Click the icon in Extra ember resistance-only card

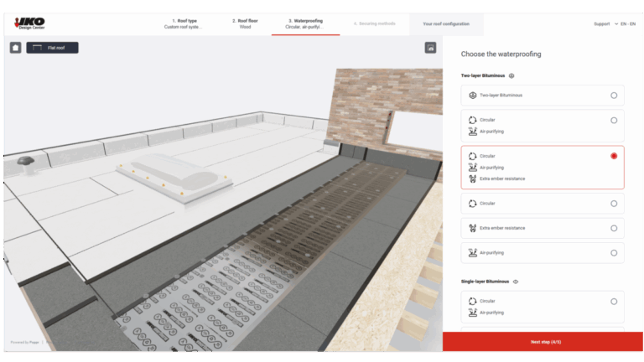pyautogui.click(x=473, y=228)
